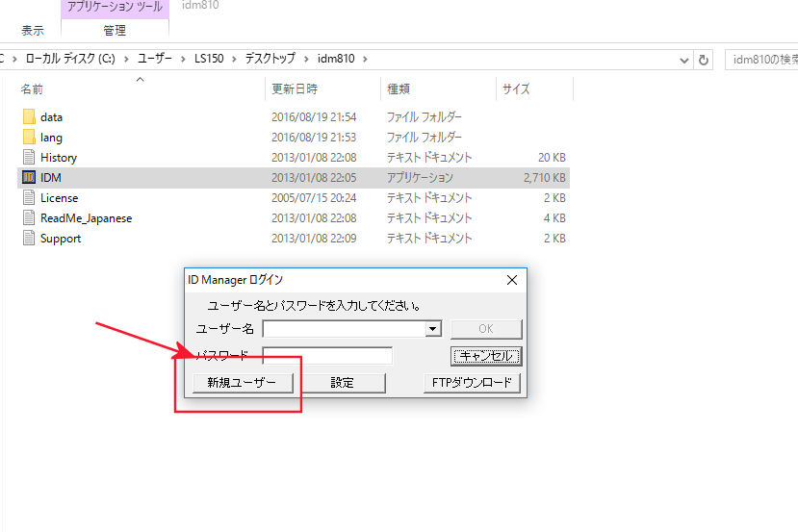Click the date 2005/07/15 20:24
The width and height of the screenshot is (798, 532).
point(314,198)
